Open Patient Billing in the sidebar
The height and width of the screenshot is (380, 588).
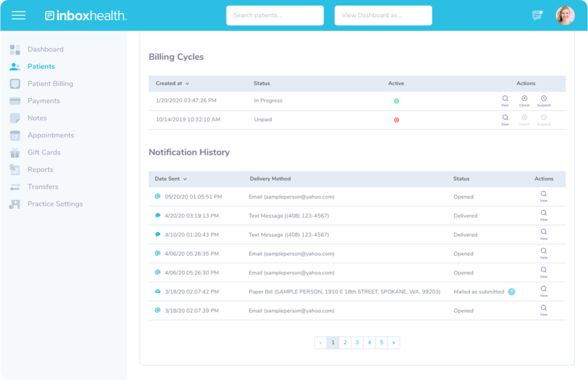tap(50, 84)
